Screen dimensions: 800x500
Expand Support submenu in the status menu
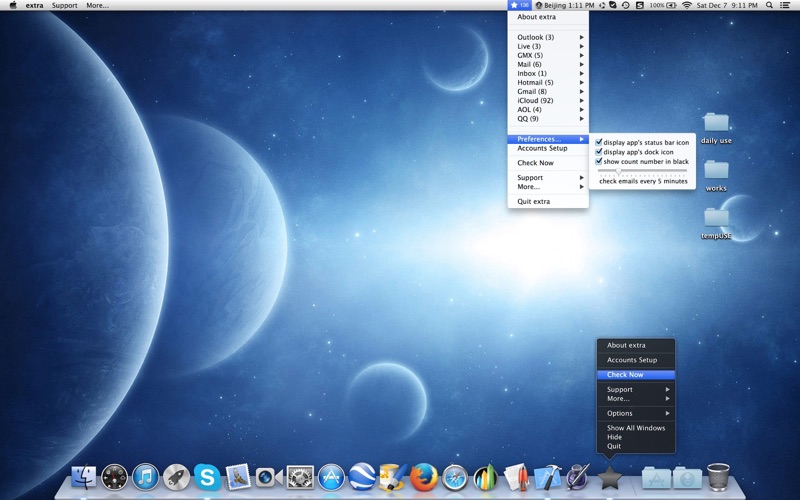point(548,178)
